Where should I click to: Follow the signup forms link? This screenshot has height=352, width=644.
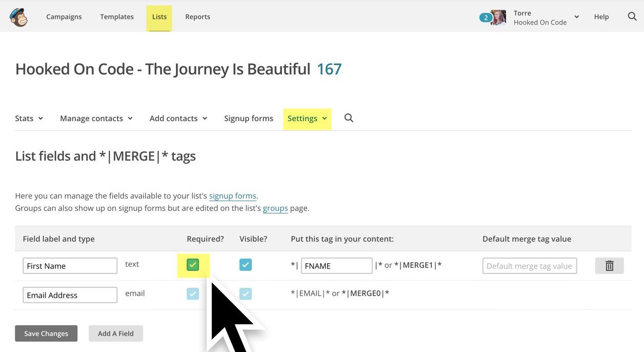pos(233,196)
